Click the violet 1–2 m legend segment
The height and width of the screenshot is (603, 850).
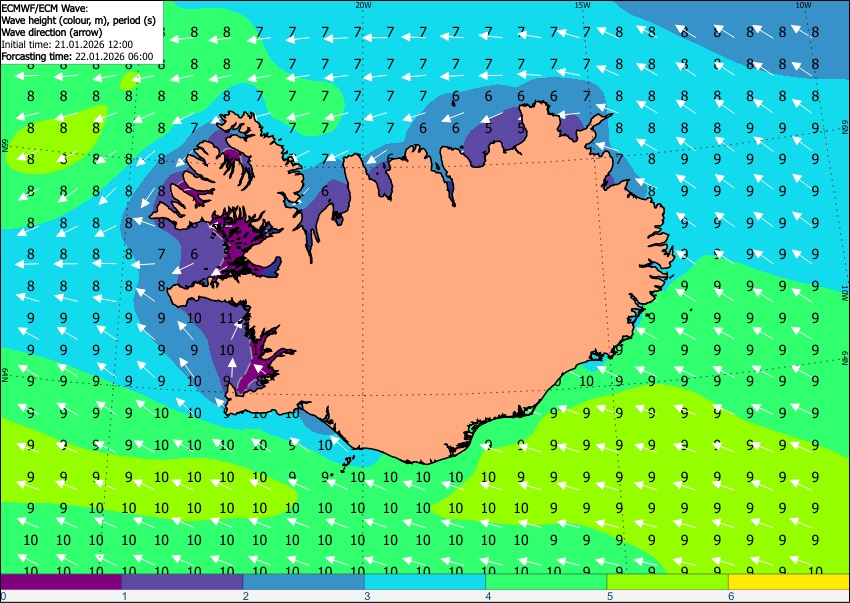click(x=182, y=582)
